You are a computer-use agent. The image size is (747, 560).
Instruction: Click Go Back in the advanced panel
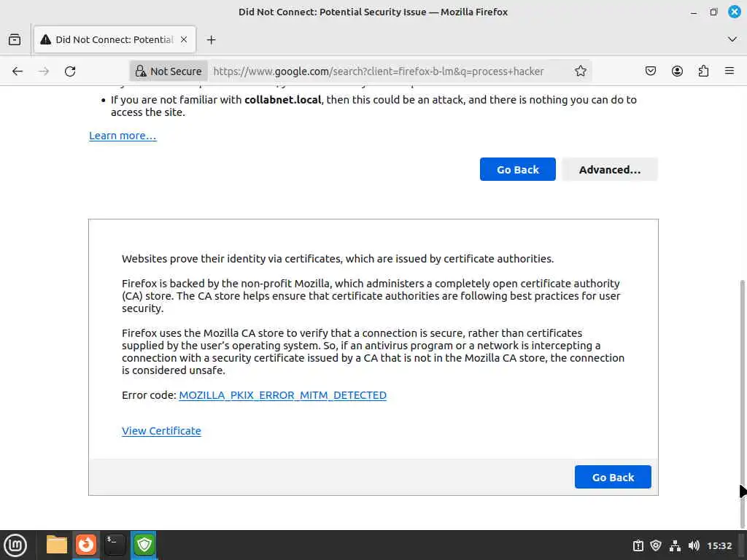613,477
